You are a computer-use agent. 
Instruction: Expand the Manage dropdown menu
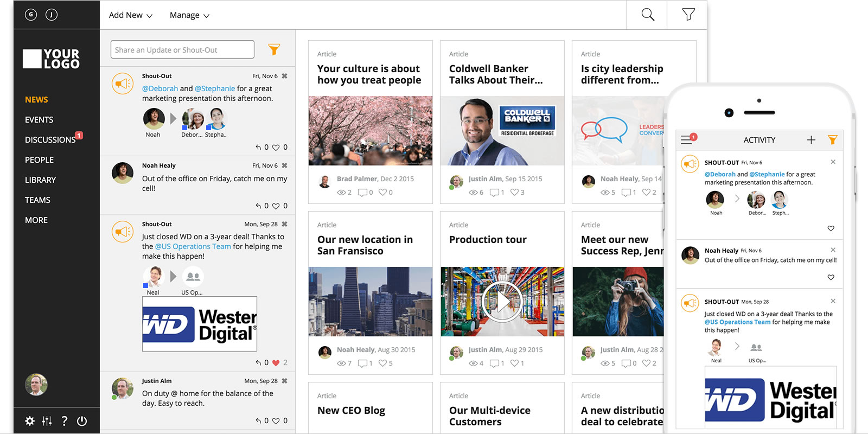point(189,15)
